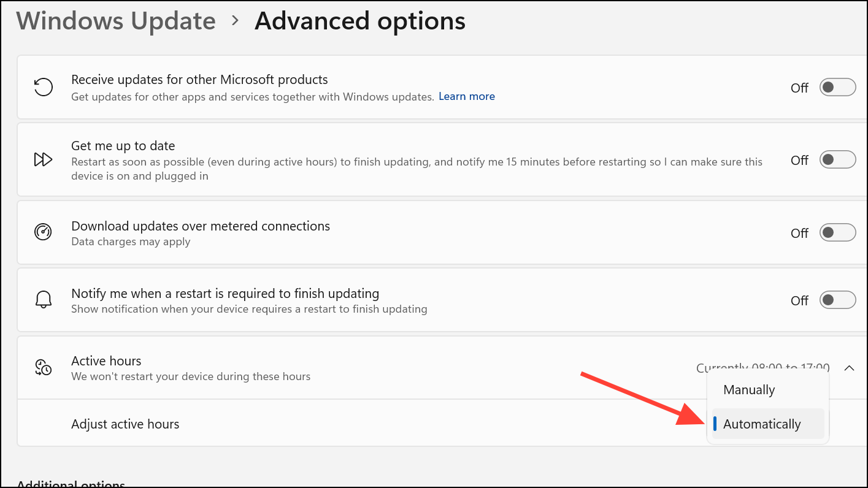Screen dimensions: 868x488
Task: Click the gauge icon beside metered connections
Action: pos(43,233)
